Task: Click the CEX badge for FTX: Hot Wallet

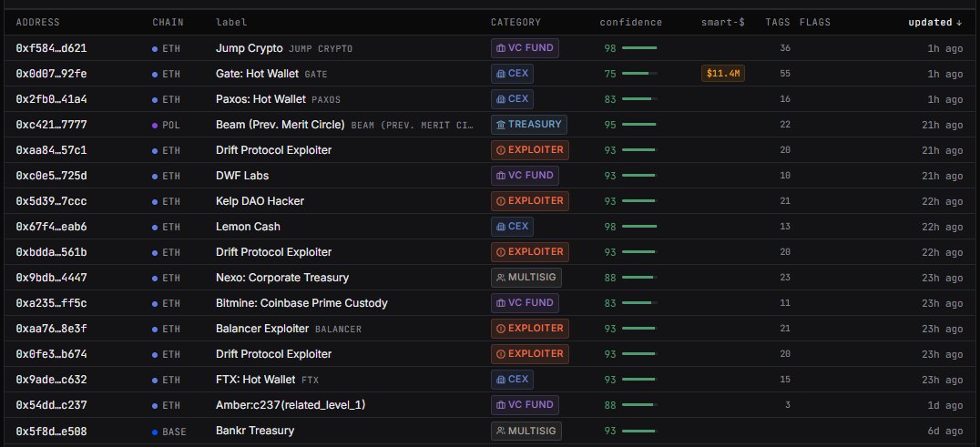Action: 512,380
